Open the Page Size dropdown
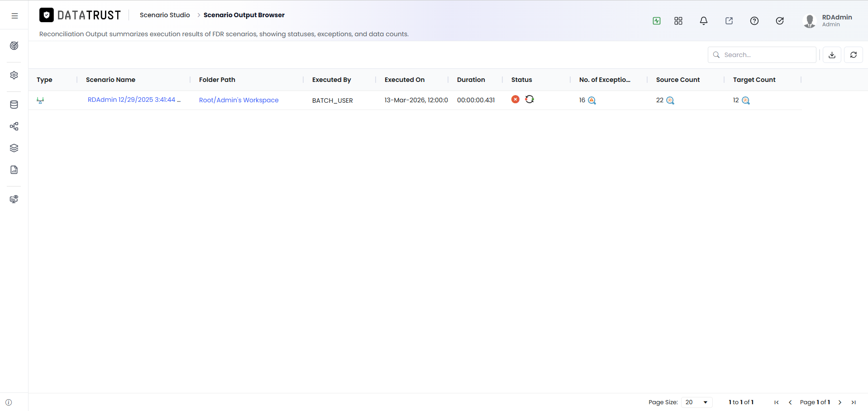 pyautogui.click(x=697, y=402)
